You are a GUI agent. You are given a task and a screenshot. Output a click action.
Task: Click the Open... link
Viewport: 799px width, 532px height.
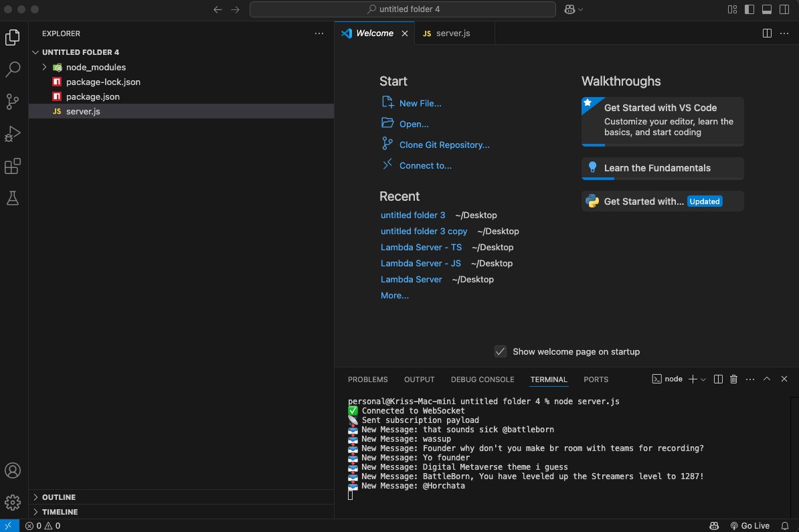coord(414,124)
